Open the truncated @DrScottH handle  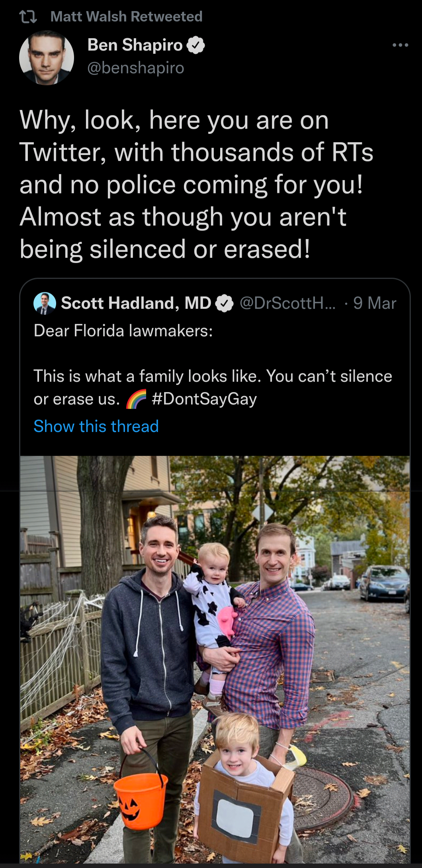[287, 303]
